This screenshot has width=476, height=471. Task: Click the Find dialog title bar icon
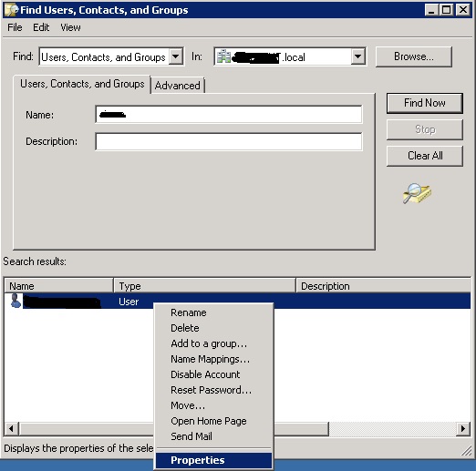[x=11, y=10]
